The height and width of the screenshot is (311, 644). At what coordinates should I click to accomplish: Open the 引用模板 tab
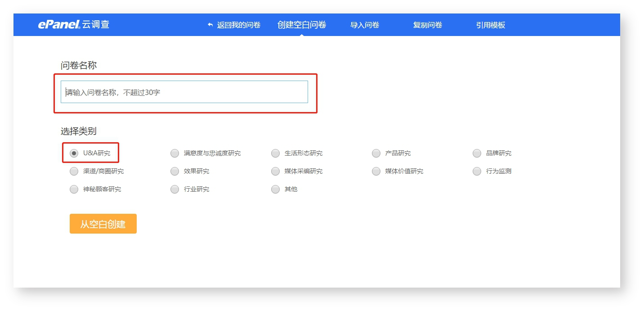(491, 25)
